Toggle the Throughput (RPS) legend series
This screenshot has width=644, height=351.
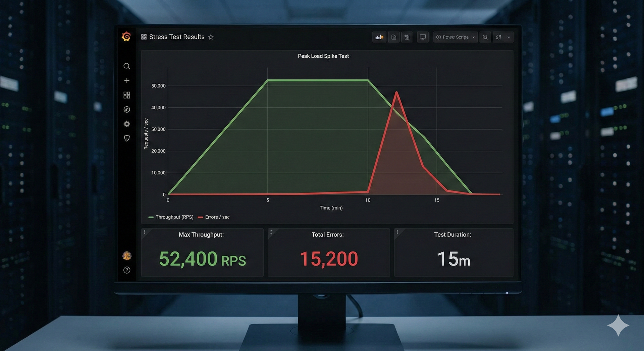pos(171,217)
